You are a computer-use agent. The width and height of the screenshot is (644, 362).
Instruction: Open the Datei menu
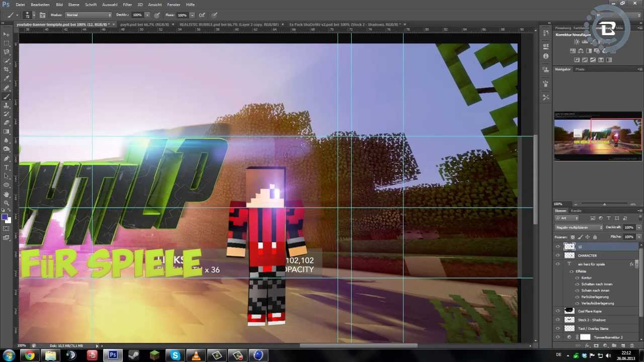tap(20, 5)
